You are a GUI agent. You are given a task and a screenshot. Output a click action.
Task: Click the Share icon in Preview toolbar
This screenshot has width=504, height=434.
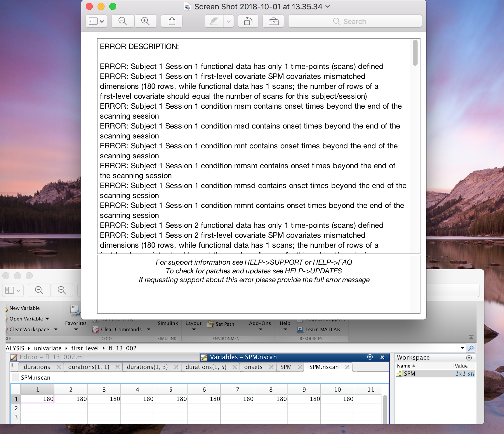(172, 21)
